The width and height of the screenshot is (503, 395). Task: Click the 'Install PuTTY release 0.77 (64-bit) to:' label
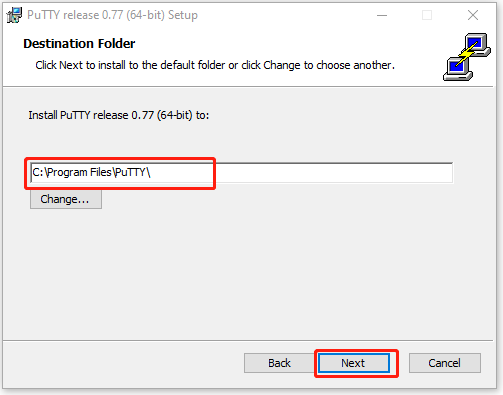point(119,115)
